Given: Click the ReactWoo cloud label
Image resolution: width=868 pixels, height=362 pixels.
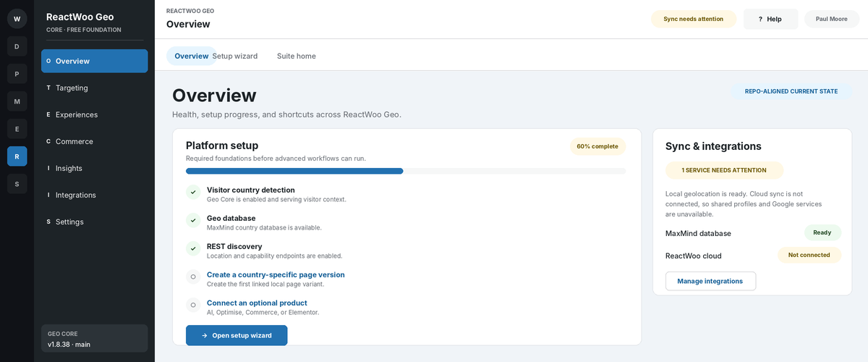Looking at the screenshot, I should click(x=693, y=256).
